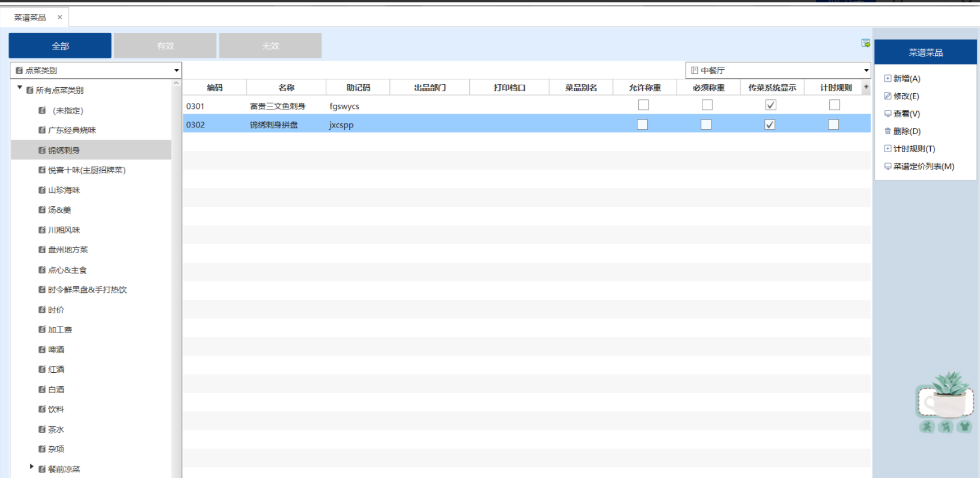Click the 全部 filter button
This screenshot has width=980, height=478.
pyautogui.click(x=60, y=46)
